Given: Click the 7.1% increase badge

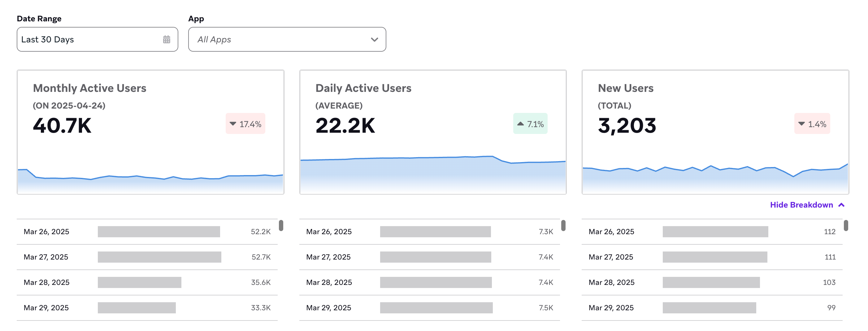Looking at the screenshot, I should 530,124.
